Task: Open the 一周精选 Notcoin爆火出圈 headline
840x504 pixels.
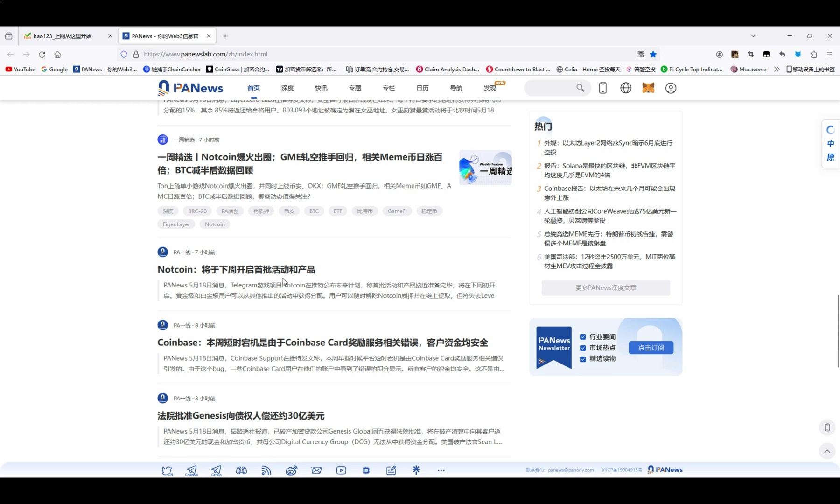Action: 300,164
